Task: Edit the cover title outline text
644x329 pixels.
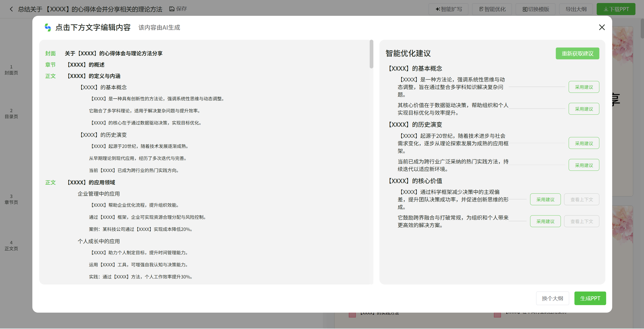Action: tap(113, 53)
